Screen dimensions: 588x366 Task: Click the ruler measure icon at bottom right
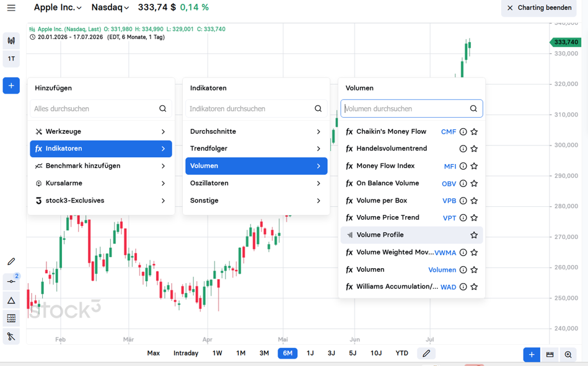[550, 354]
